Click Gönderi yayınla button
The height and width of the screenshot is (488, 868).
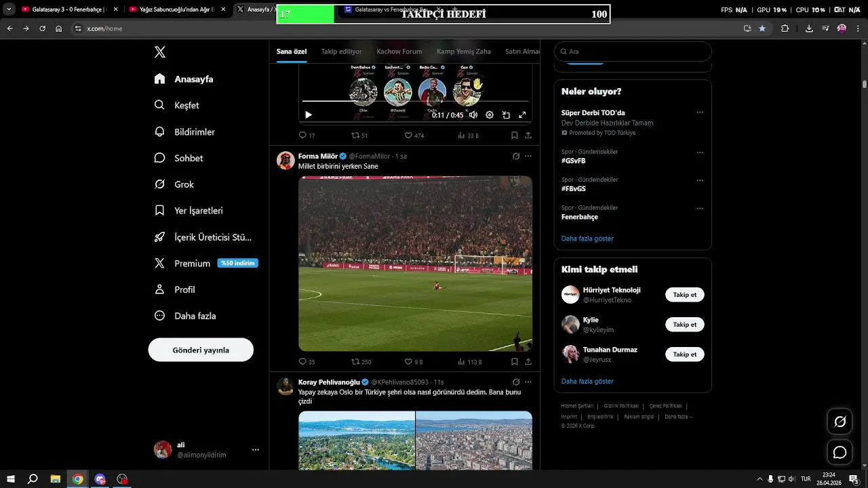pyautogui.click(x=201, y=350)
